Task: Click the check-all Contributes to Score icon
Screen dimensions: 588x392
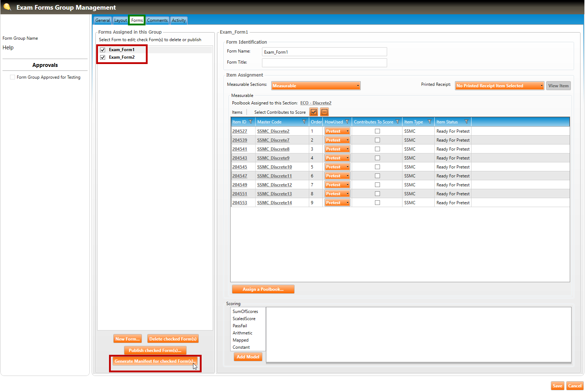Action: (x=313, y=112)
